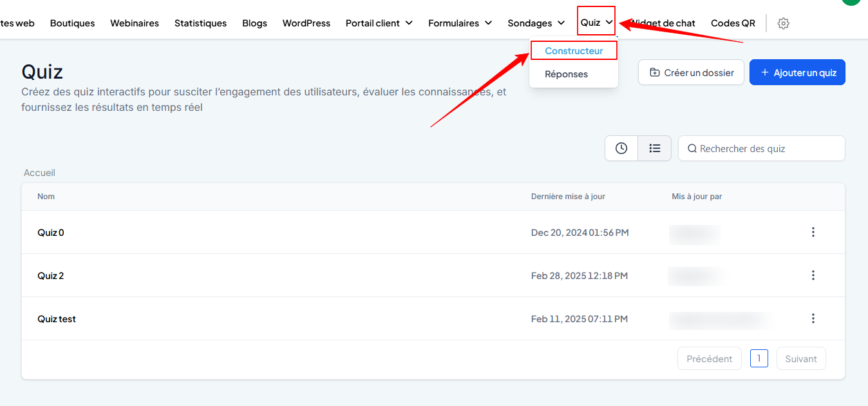
Task: Expand the Portail client dropdown
Action: (379, 23)
